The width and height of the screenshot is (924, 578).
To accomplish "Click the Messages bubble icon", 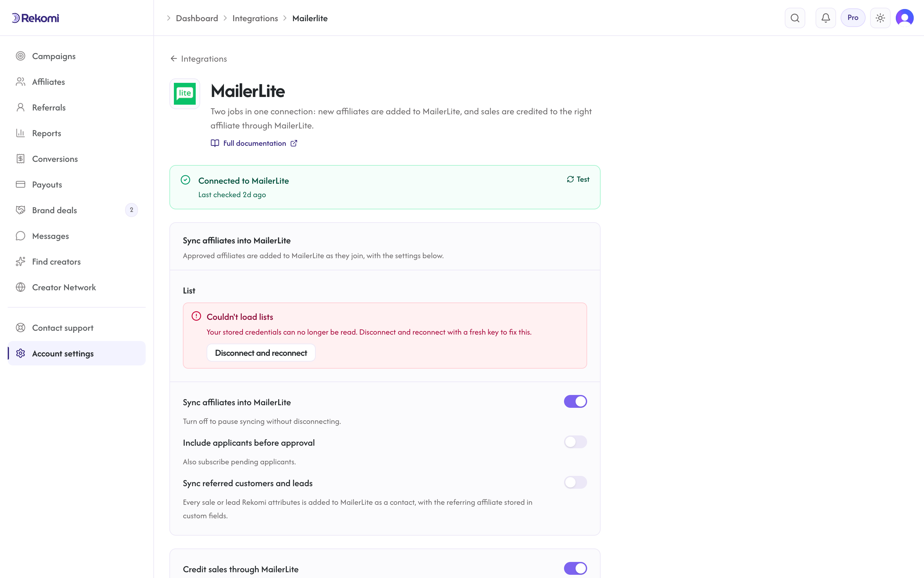I will coord(21,236).
